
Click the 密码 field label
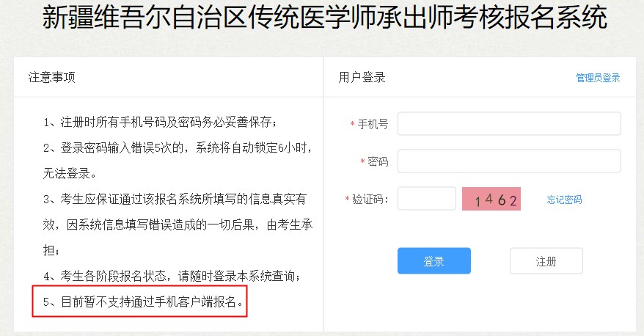pos(378,161)
